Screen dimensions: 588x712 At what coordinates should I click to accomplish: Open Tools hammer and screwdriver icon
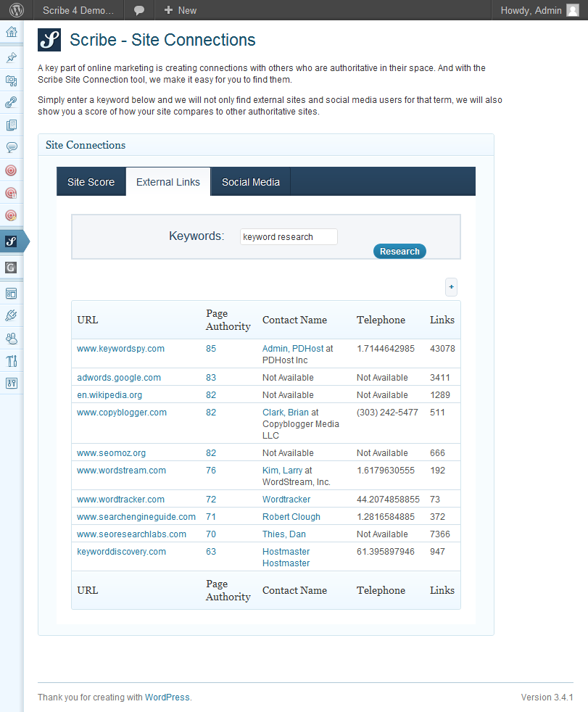pyautogui.click(x=12, y=361)
